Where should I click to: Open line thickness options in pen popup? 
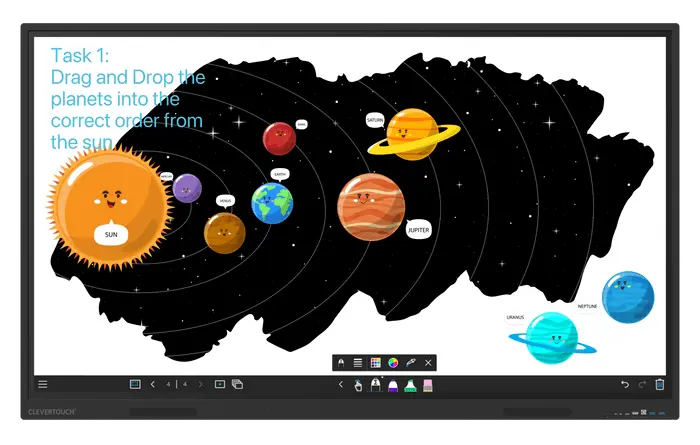click(x=358, y=363)
